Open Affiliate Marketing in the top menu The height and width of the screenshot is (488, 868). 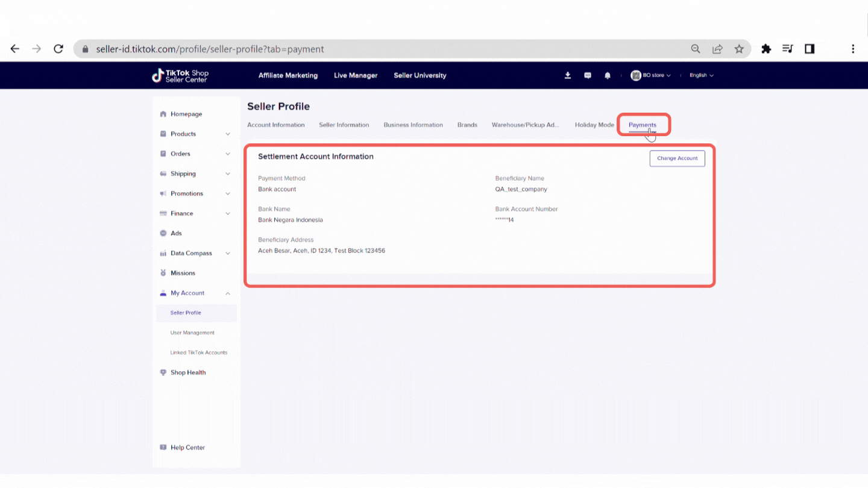[x=288, y=75]
